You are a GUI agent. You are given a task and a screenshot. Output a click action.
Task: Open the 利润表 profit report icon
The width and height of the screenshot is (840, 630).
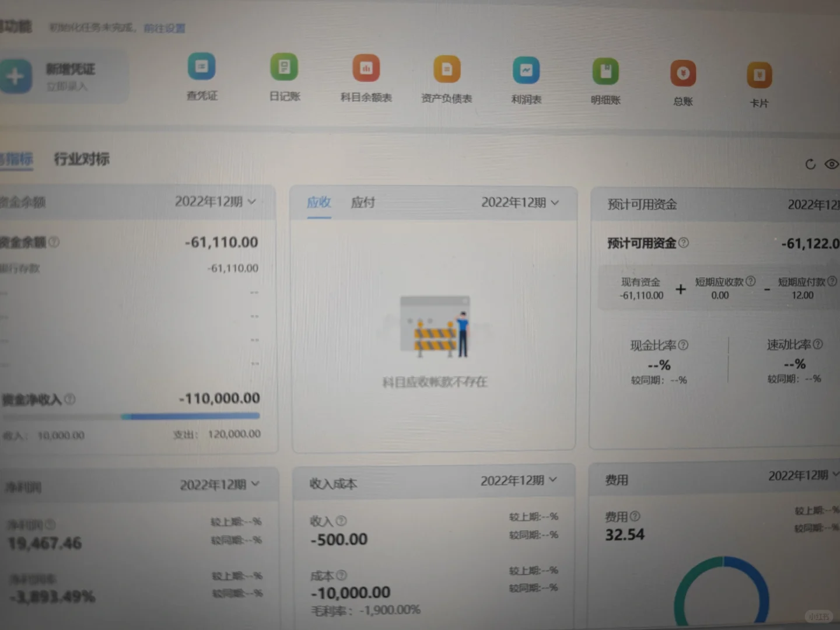coord(526,70)
